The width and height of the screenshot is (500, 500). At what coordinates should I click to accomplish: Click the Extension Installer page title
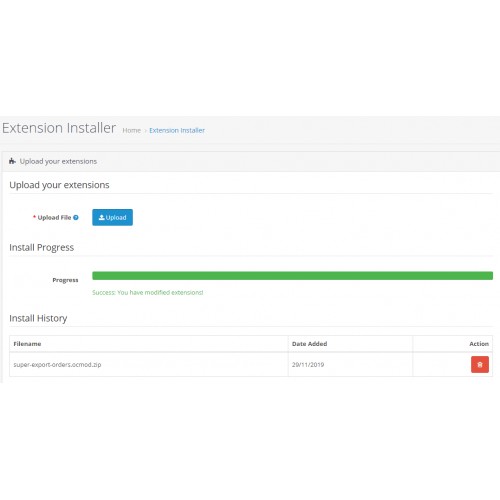coord(59,128)
